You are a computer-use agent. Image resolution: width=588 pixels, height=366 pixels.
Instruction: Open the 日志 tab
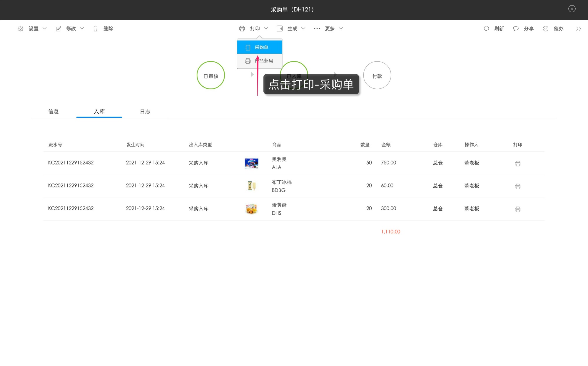(145, 112)
